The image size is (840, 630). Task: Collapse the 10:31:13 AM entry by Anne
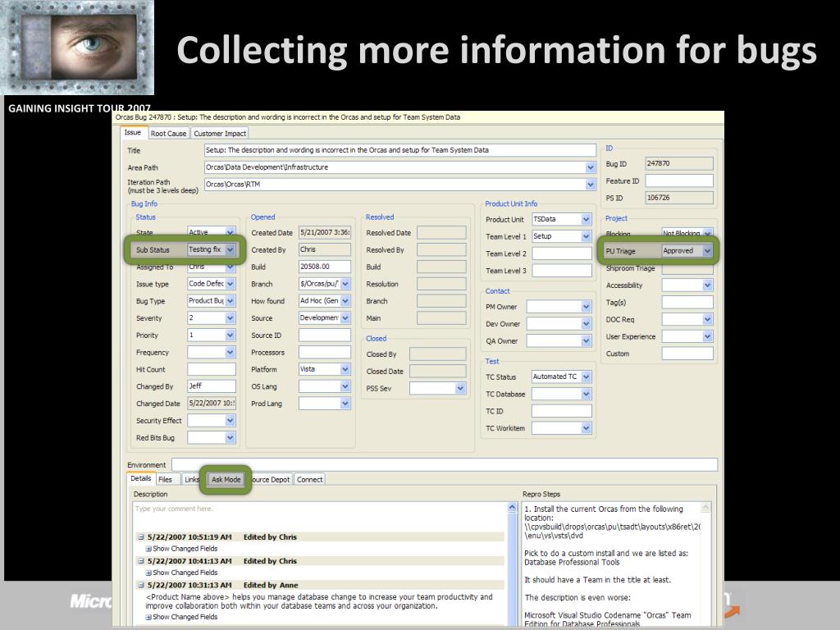click(x=141, y=585)
